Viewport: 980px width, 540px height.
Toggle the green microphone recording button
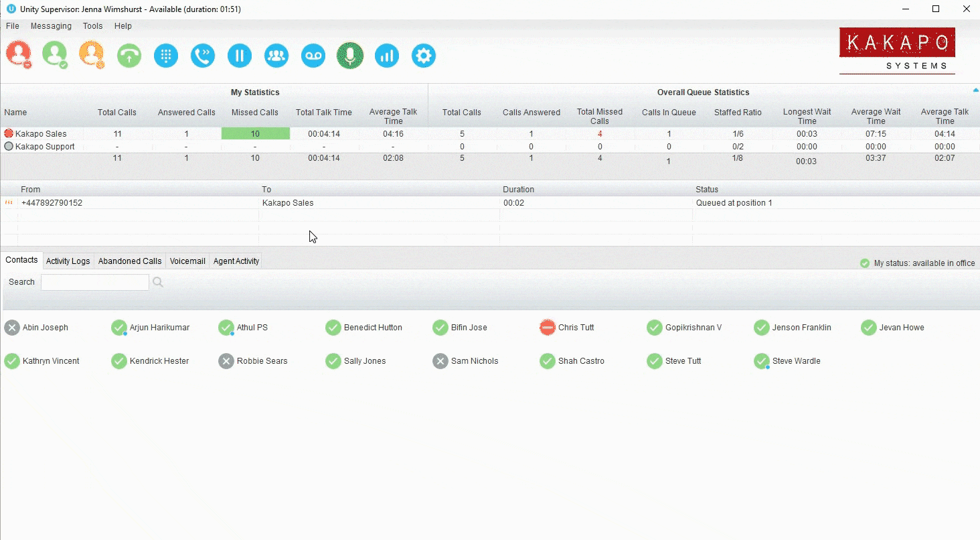[349, 56]
